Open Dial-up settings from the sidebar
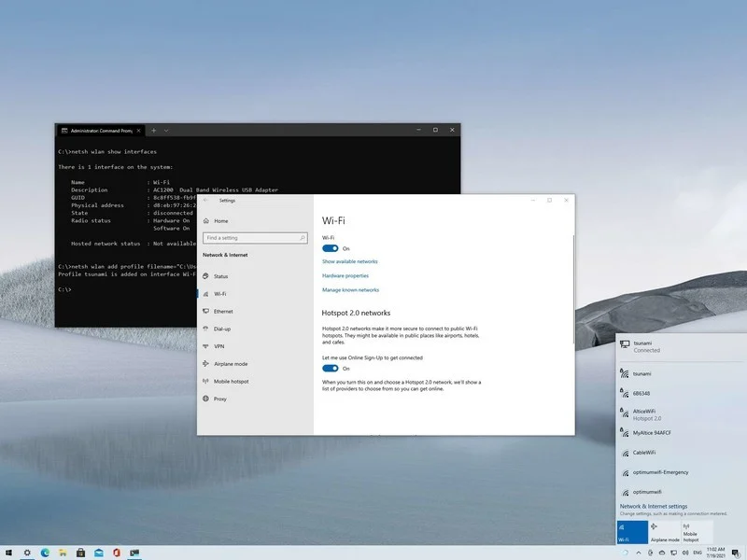The width and height of the screenshot is (747, 560). click(x=222, y=329)
